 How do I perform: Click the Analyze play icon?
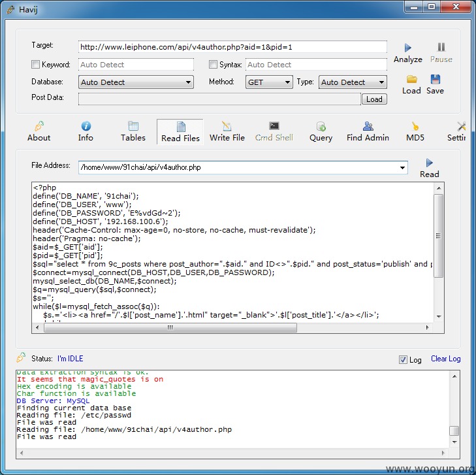point(407,48)
